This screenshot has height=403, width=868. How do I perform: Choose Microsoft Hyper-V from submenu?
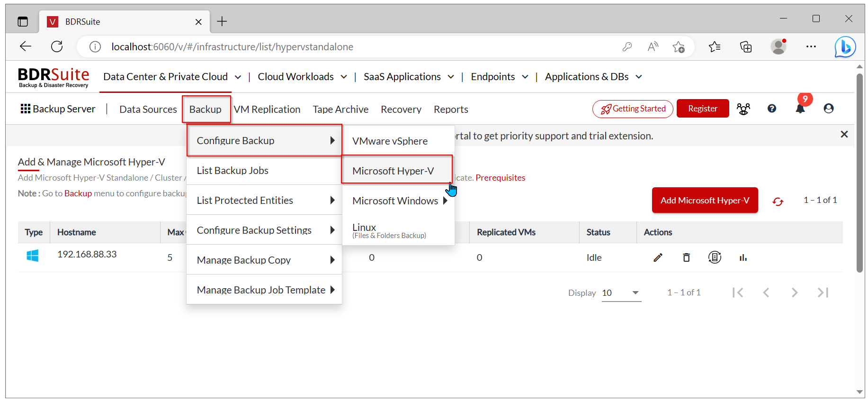point(397,171)
